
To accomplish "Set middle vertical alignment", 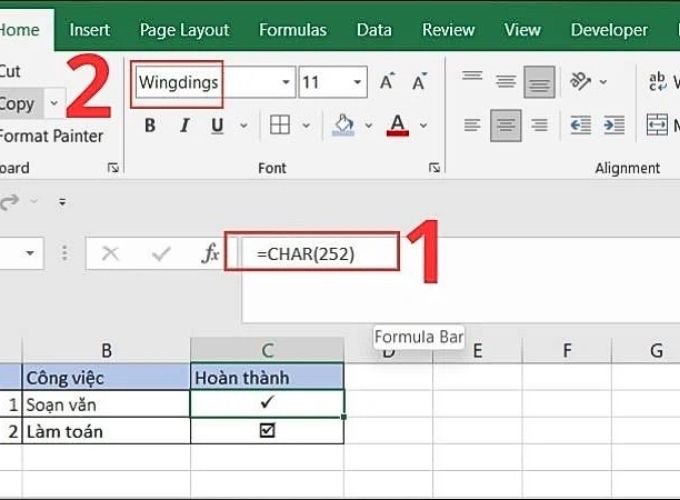I will (506, 82).
